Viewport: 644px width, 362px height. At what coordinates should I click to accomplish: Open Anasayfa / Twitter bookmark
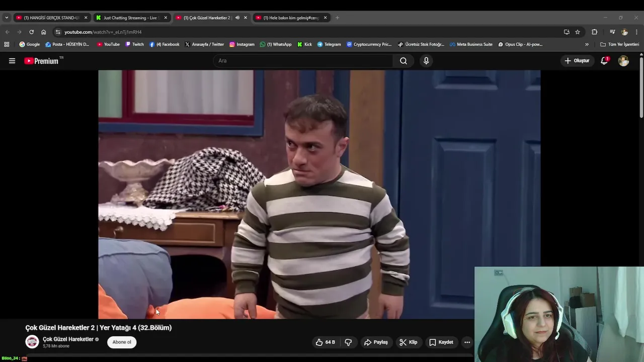point(204,44)
